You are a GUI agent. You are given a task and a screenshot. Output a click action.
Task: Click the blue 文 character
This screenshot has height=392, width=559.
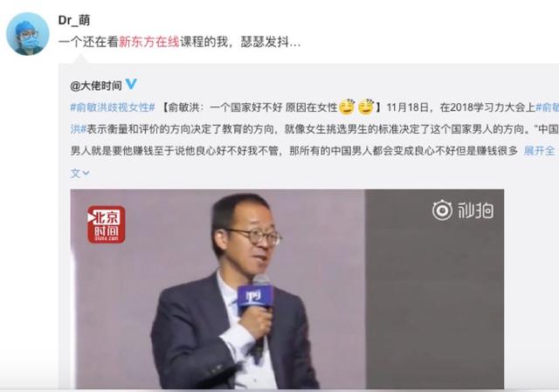76,173
